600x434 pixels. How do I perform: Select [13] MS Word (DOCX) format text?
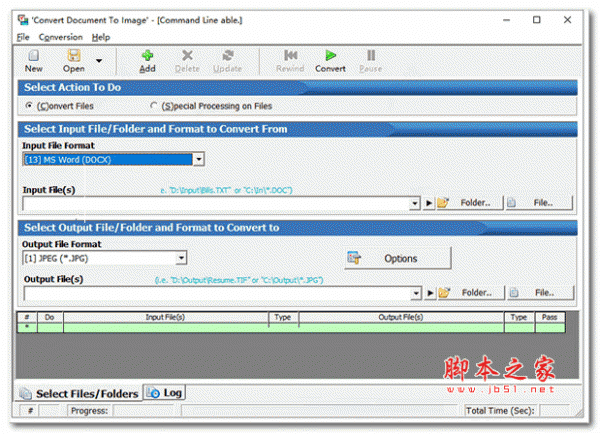[x=68, y=160]
